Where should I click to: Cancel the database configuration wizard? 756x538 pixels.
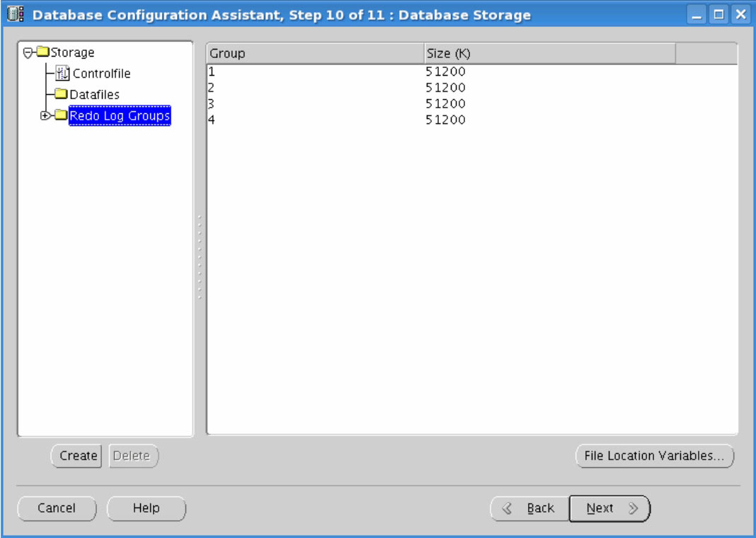[x=57, y=508]
